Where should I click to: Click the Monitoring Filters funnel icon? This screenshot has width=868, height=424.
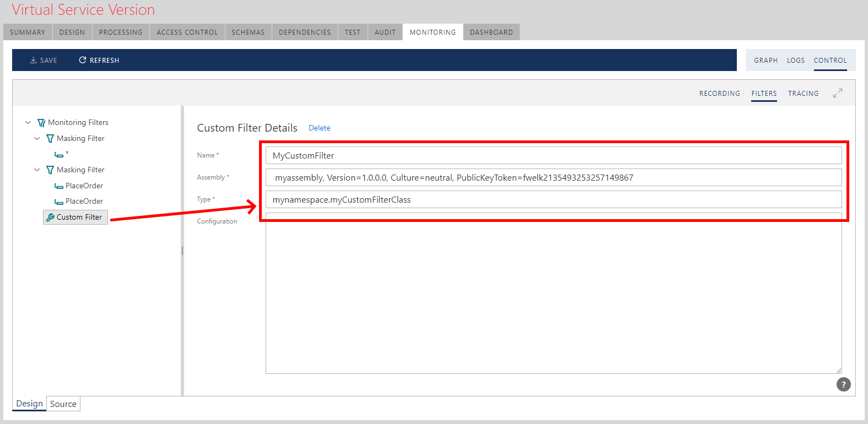(41, 123)
